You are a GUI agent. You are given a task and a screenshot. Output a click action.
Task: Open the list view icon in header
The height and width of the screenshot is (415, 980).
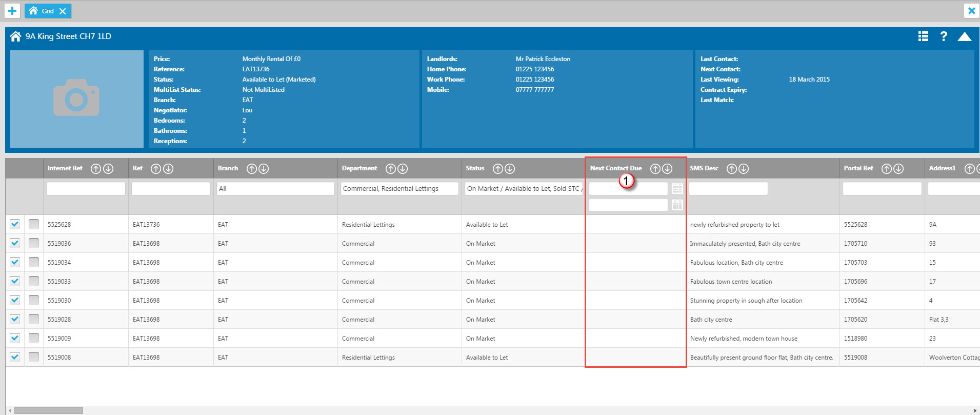[923, 36]
